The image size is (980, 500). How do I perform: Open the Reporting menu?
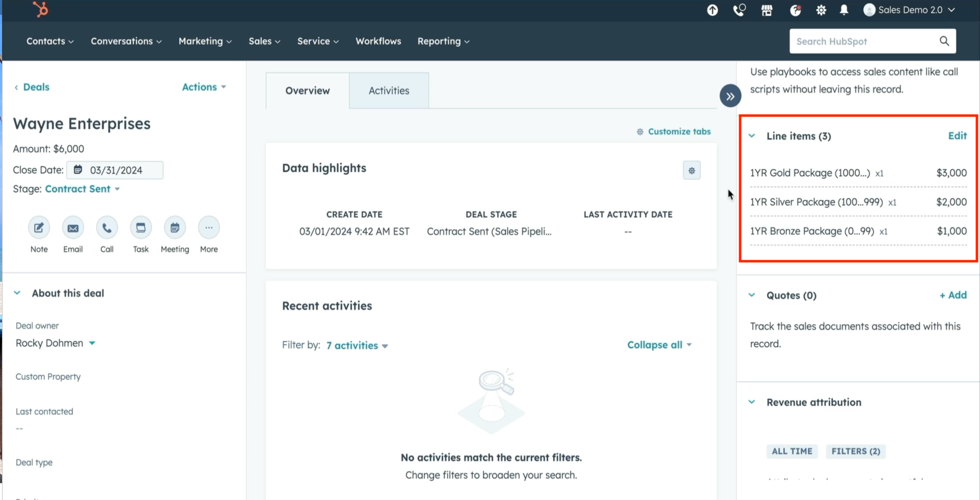pyautogui.click(x=443, y=41)
